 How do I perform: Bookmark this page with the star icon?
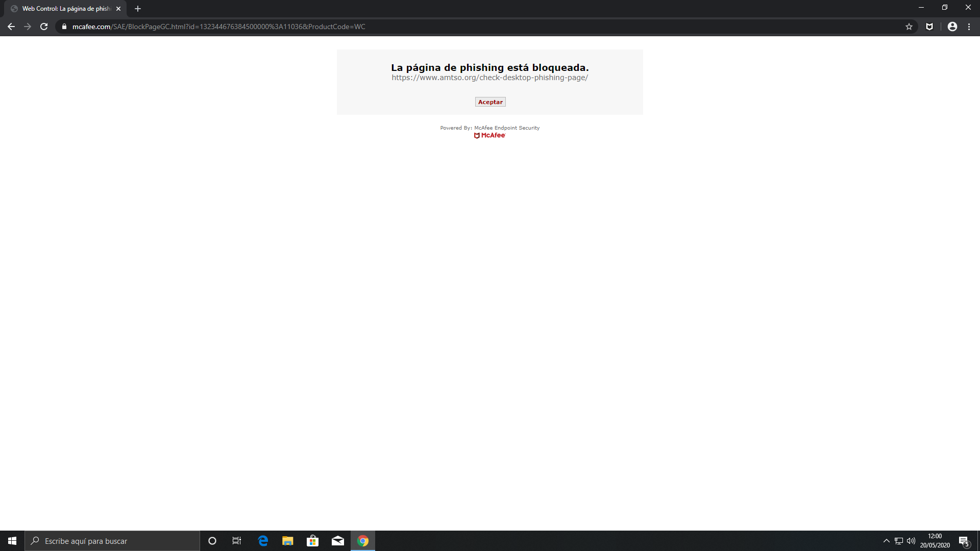tap(909, 27)
